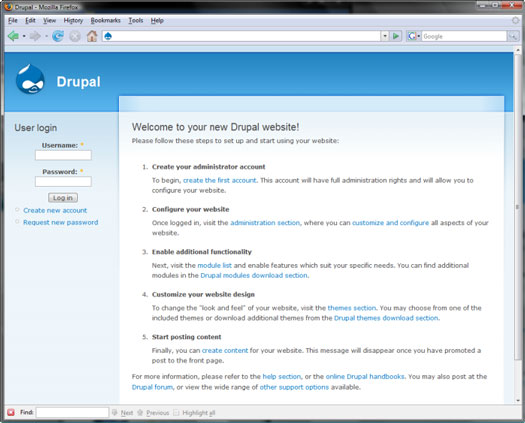Open the Drupal modules download section link
Image resolution: width=525 pixels, height=423 pixels.
254,275
